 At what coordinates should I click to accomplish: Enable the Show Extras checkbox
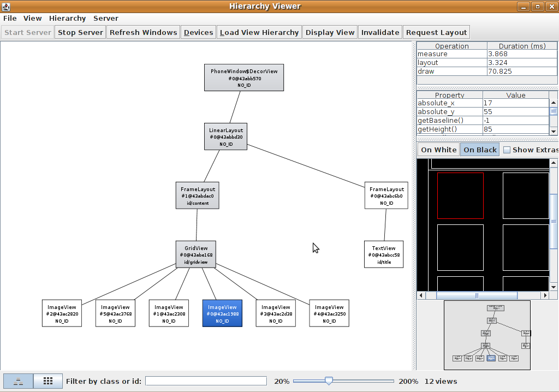point(507,150)
